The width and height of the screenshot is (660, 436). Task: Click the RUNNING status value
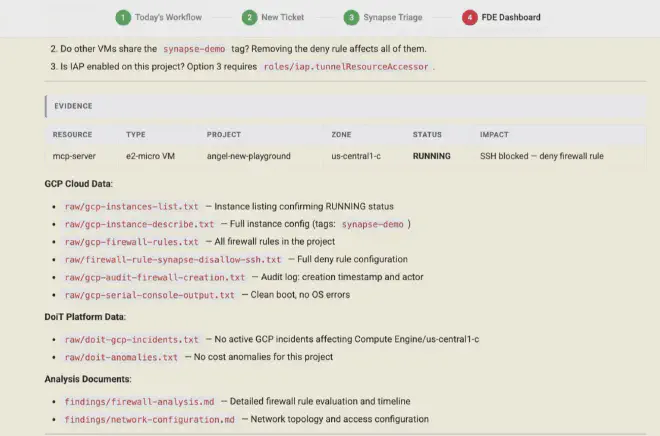(x=431, y=156)
